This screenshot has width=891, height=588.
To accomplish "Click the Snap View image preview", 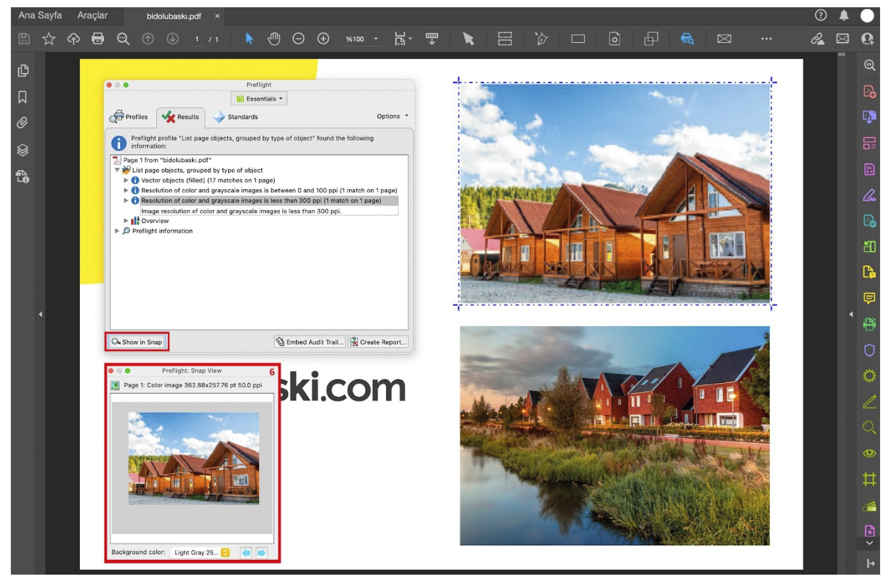I will pyautogui.click(x=193, y=458).
